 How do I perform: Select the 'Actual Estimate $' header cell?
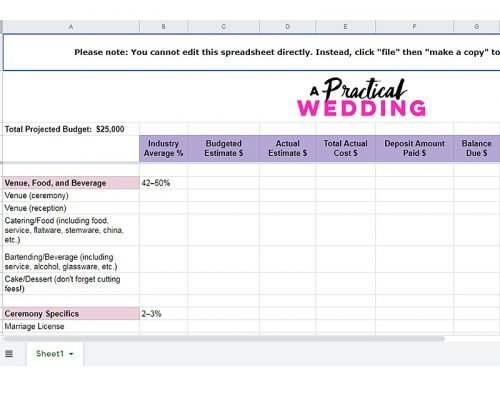click(287, 148)
